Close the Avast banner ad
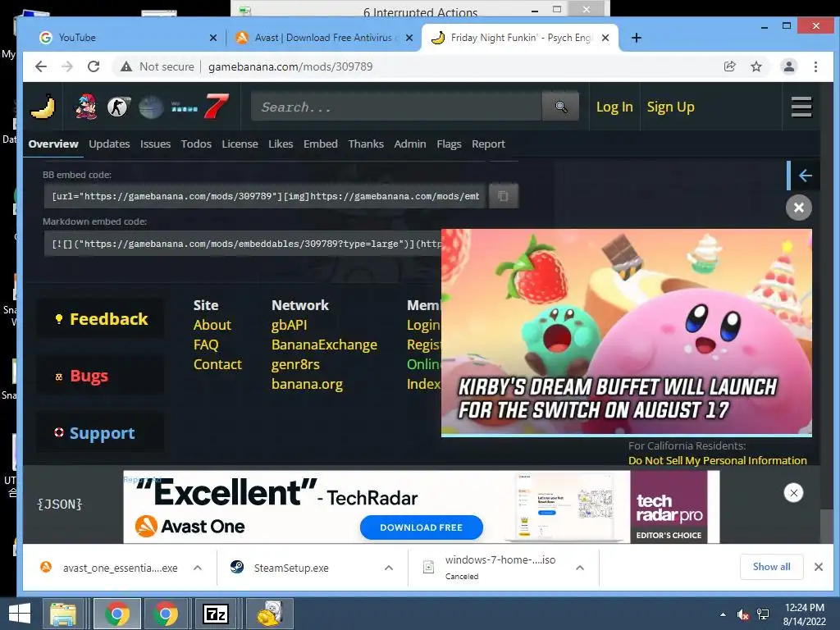This screenshot has width=840, height=630. coord(793,493)
